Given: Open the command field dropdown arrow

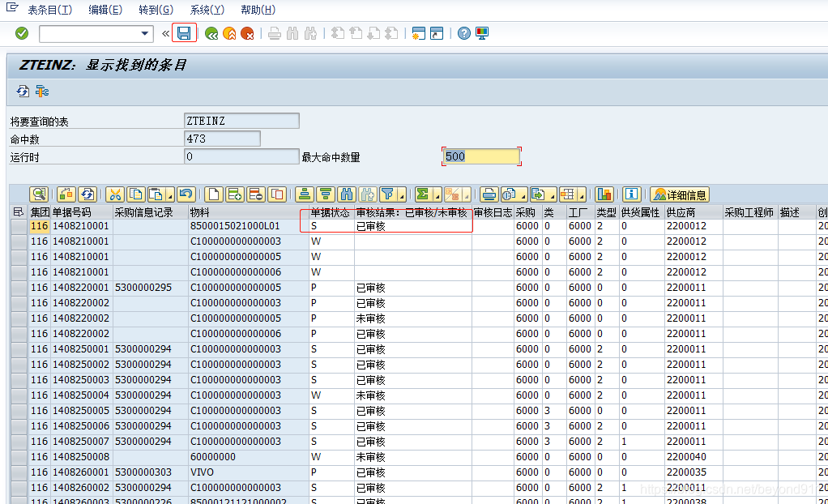Looking at the screenshot, I should tap(145, 33).
